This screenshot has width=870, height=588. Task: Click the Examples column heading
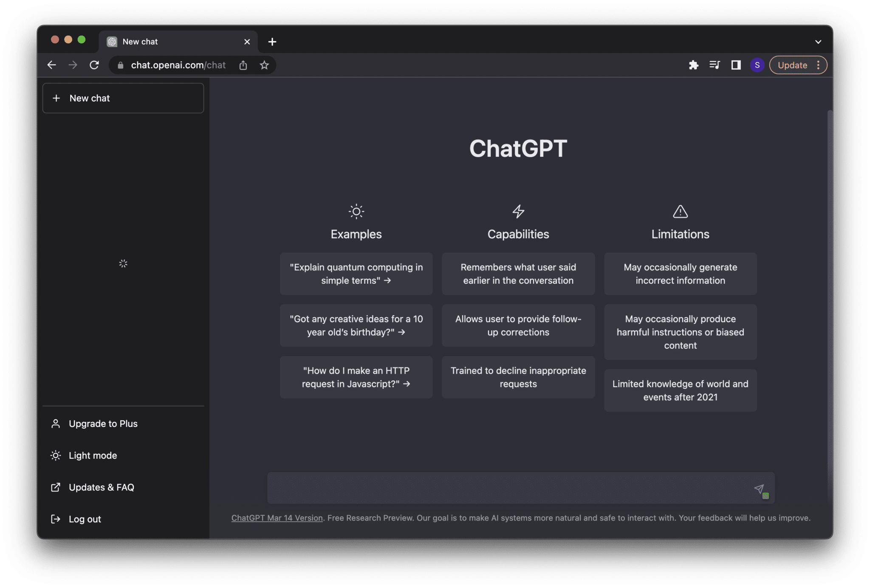click(x=356, y=234)
